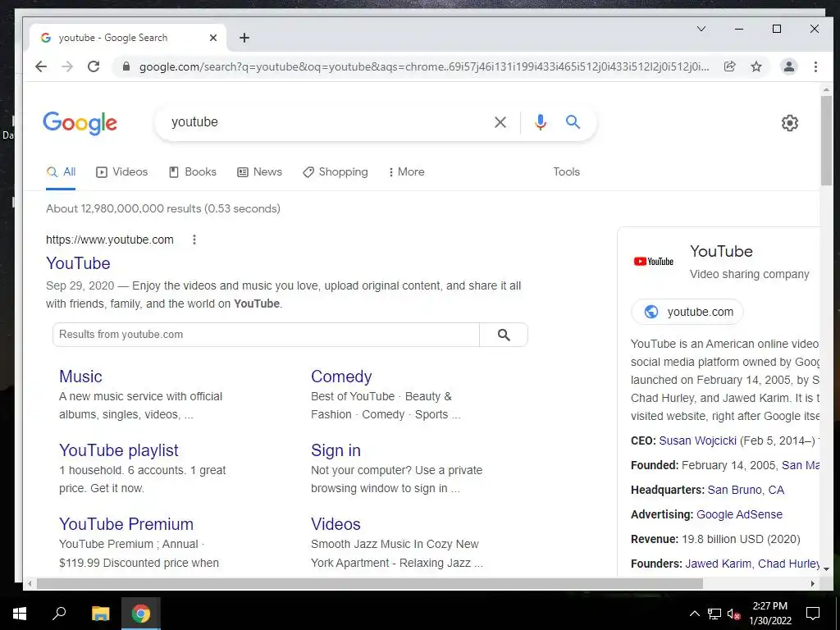Click the address bar URL text
Viewport: 840px width, 630px height.
423,66
